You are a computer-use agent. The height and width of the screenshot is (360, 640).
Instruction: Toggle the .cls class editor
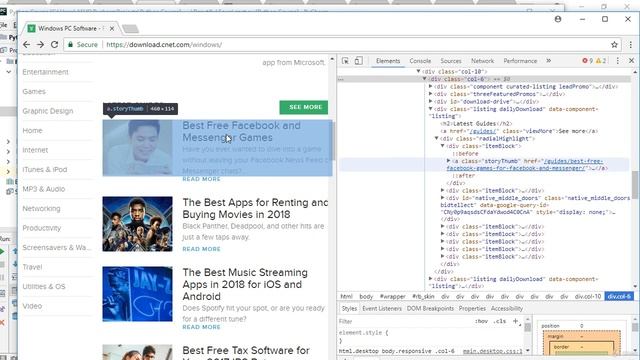(x=500, y=321)
